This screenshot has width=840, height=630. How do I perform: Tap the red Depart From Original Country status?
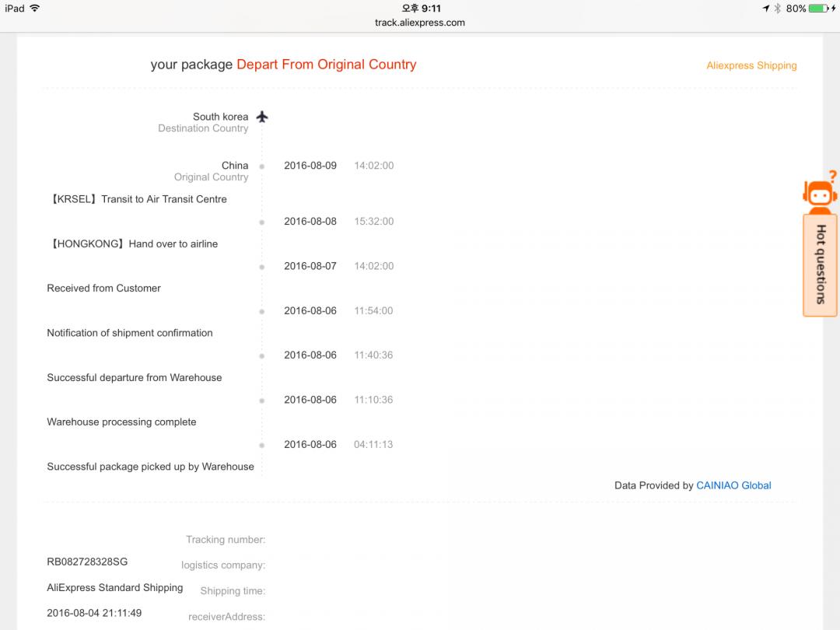tap(326, 65)
